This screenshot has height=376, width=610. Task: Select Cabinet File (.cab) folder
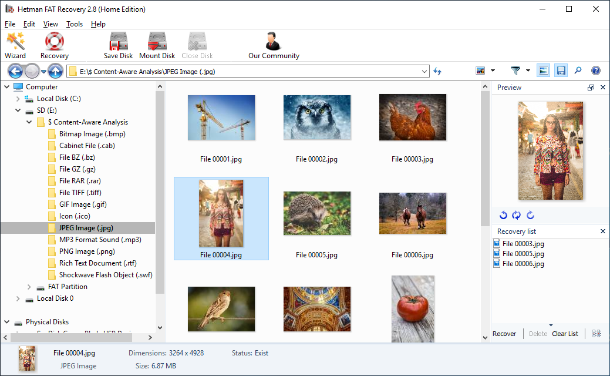[82, 145]
